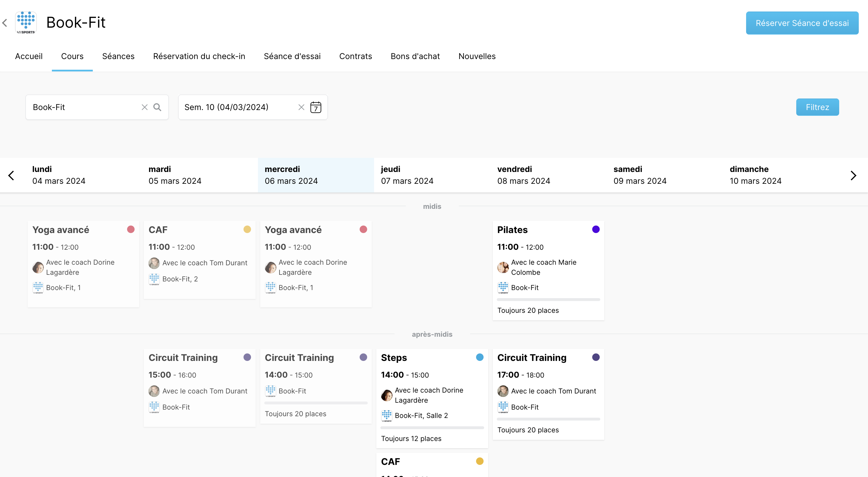Click coach avatar in Monday Yoga avancé card
Image resolution: width=868 pixels, height=477 pixels.
[38, 268]
